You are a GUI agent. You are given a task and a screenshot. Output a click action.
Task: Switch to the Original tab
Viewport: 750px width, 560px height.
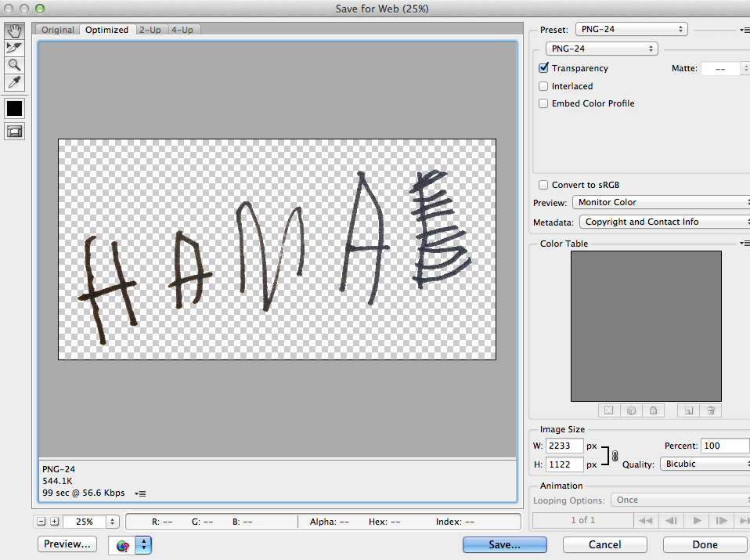pyautogui.click(x=57, y=30)
